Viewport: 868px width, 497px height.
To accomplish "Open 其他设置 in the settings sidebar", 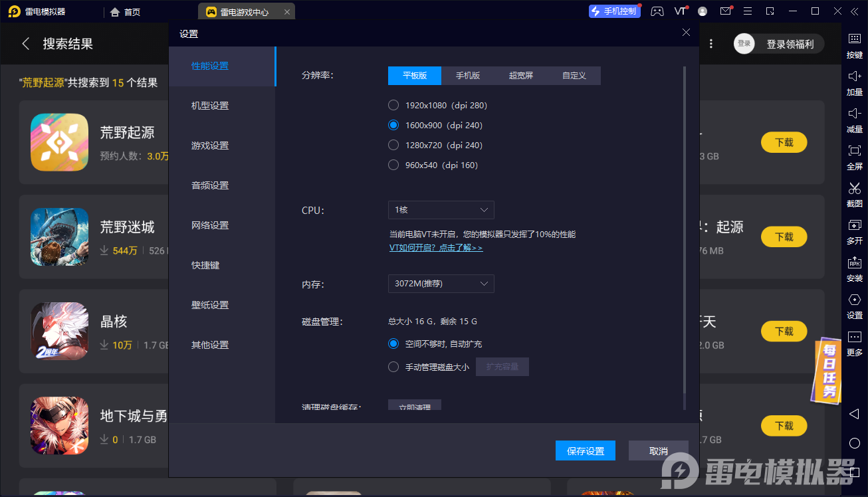I will (222, 346).
